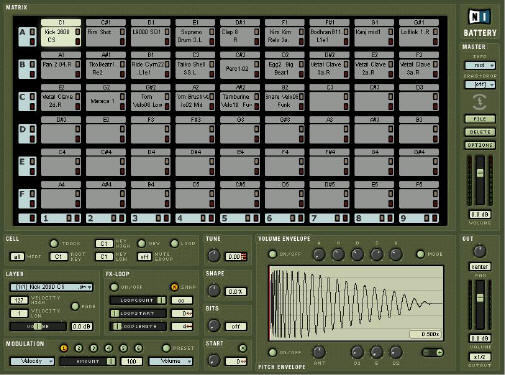Toggle the Modulation Preset button
This screenshot has height=375, width=505.
166,348
